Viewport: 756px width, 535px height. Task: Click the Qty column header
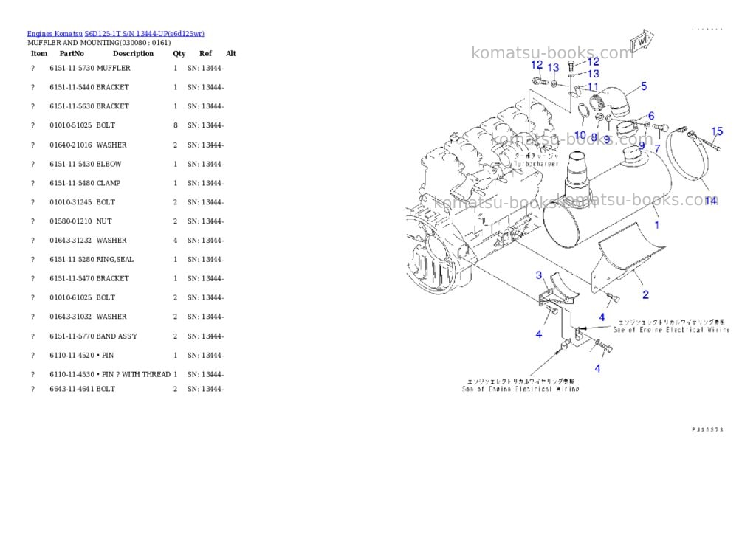[x=179, y=53]
